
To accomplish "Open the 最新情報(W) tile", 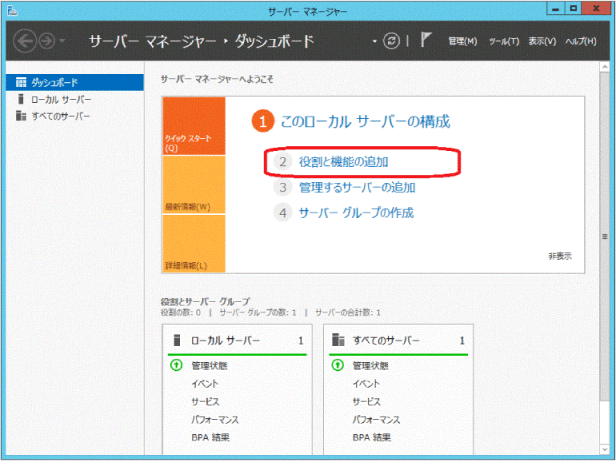I will coord(194,185).
